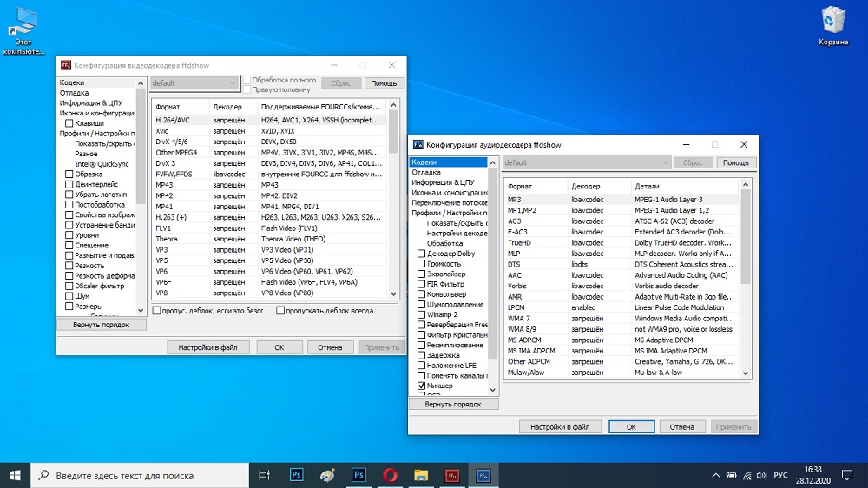Open the Windows Start menu
The height and width of the screenshot is (488, 868).
click(x=15, y=475)
